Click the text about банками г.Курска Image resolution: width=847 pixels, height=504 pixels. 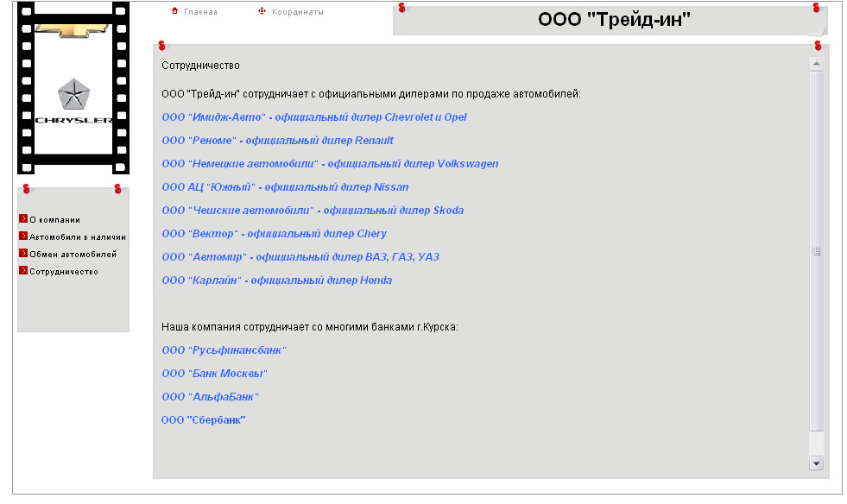[309, 327]
